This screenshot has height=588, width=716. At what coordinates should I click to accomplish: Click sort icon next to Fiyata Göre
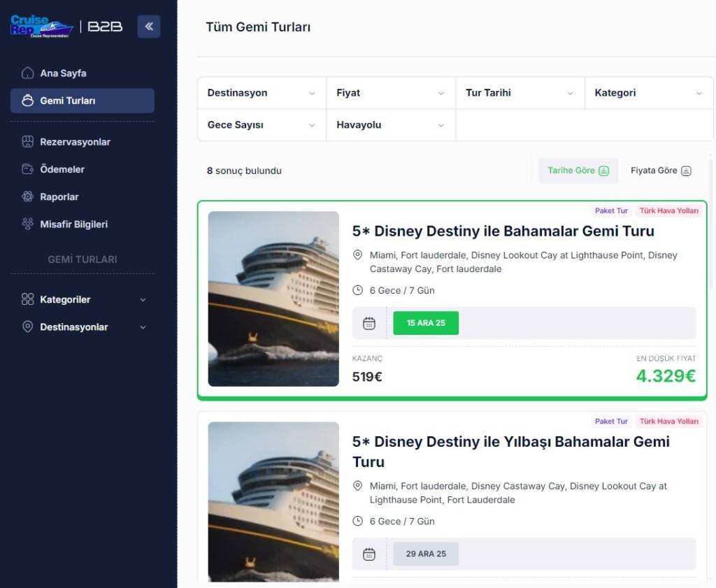[686, 171]
